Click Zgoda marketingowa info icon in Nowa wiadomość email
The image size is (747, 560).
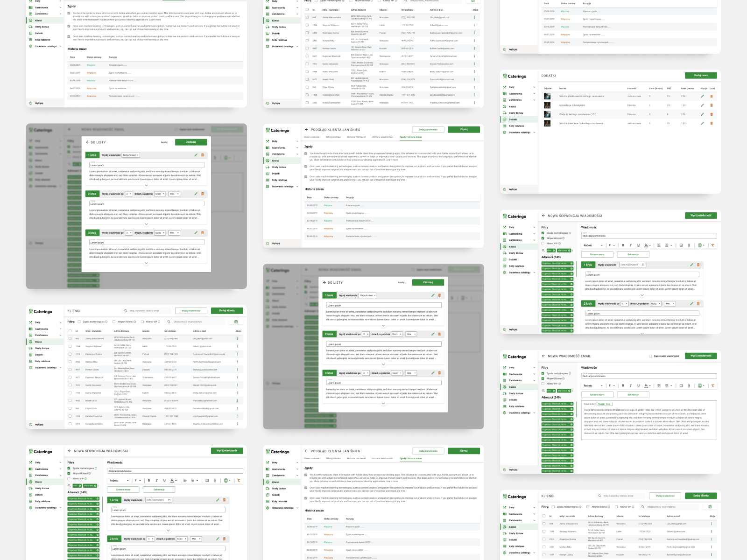(x=570, y=373)
